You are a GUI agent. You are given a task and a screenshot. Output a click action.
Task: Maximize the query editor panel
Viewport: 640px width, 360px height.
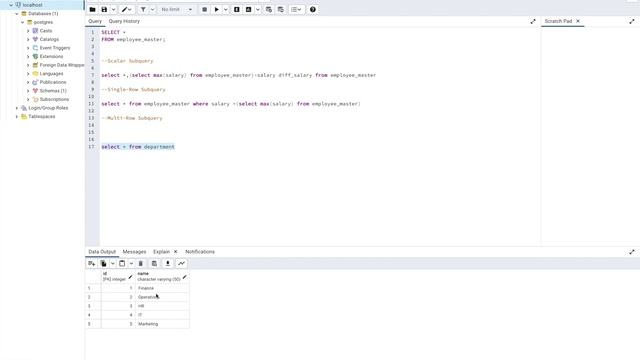point(533,21)
